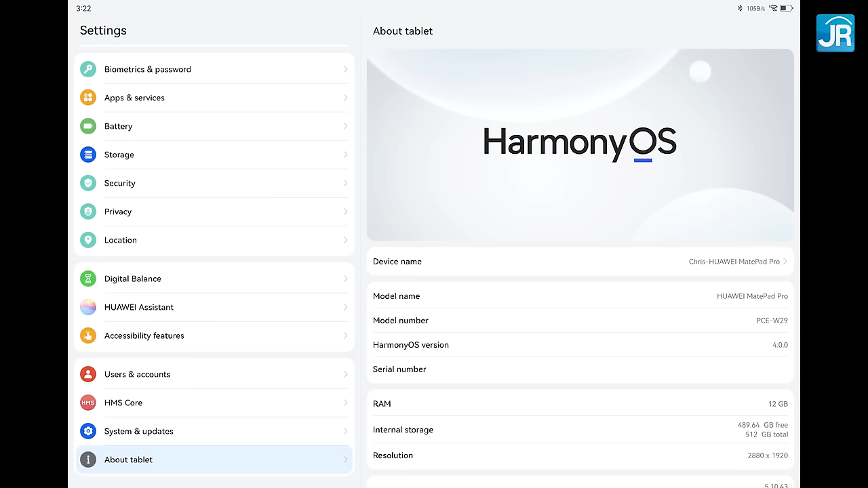Tap the Accessibility features hand icon

[x=88, y=335]
